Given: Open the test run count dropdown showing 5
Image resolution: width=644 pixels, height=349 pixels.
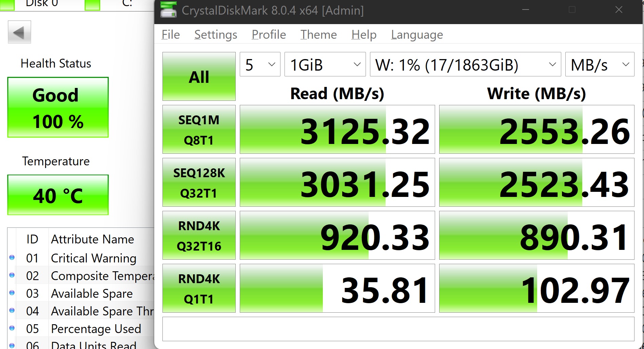Looking at the screenshot, I should [259, 65].
